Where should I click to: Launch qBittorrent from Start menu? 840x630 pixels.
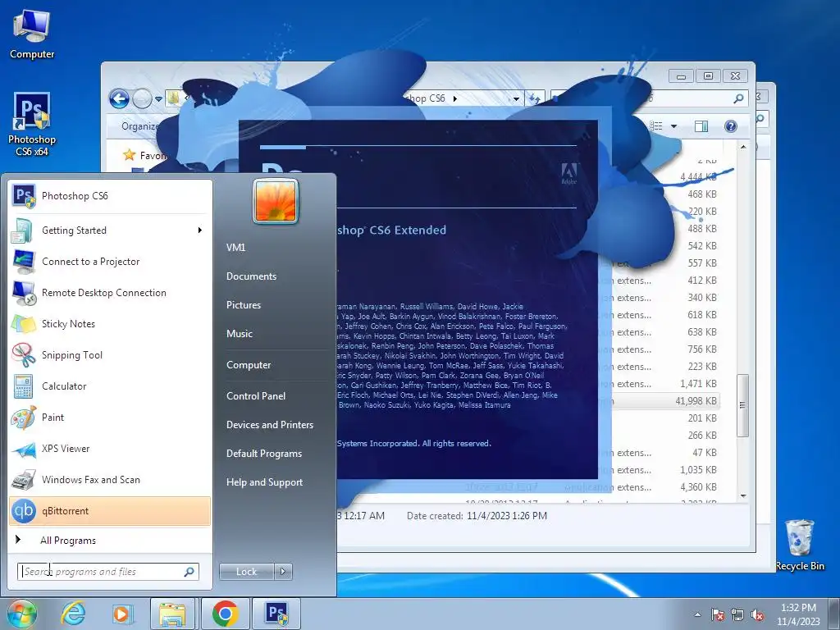pos(110,510)
